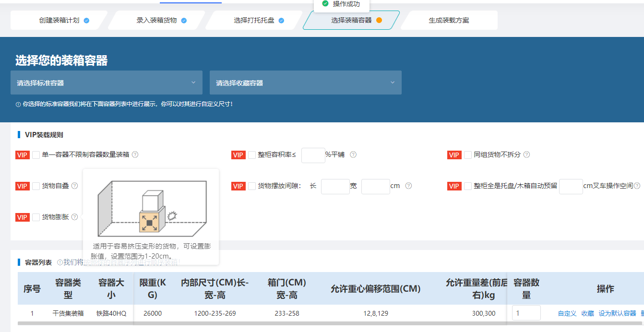Click help icon after 货物摆放间隙 cm
The width and height of the screenshot is (644, 332).
pyautogui.click(x=408, y=186)
